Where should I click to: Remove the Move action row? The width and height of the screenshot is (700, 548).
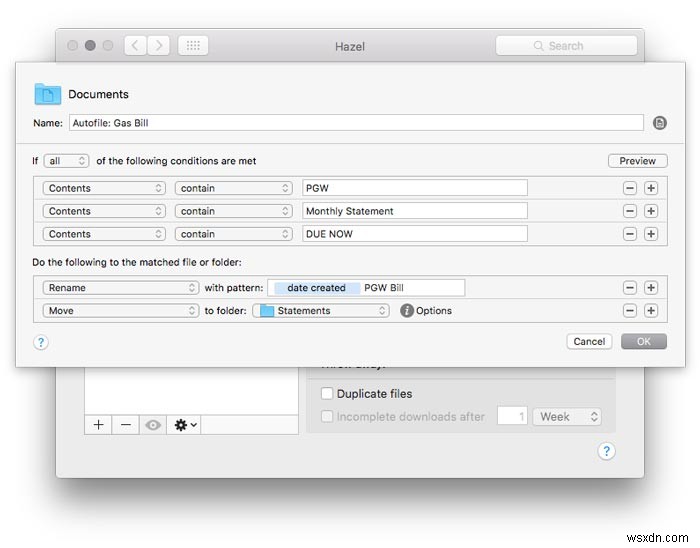pyautogui.click(x=629, y=311)
